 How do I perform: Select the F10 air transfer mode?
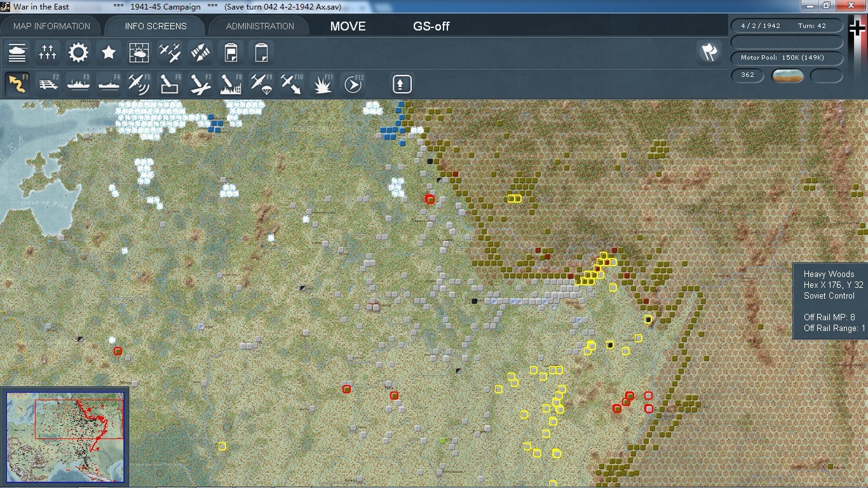click(x=292, y=84)
